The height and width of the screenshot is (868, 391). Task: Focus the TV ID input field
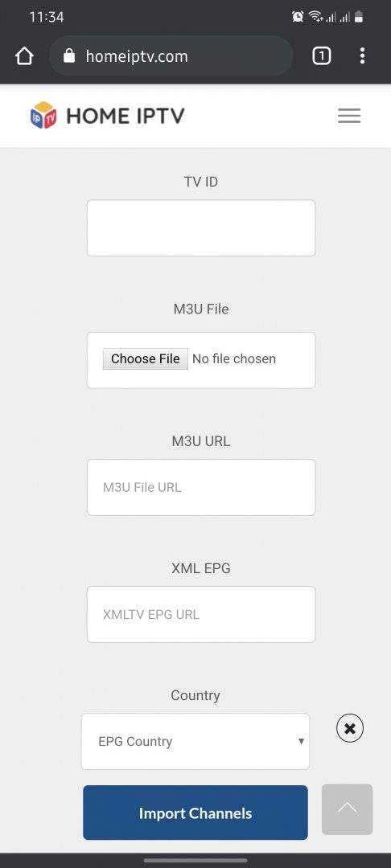(x=201, y=228)
